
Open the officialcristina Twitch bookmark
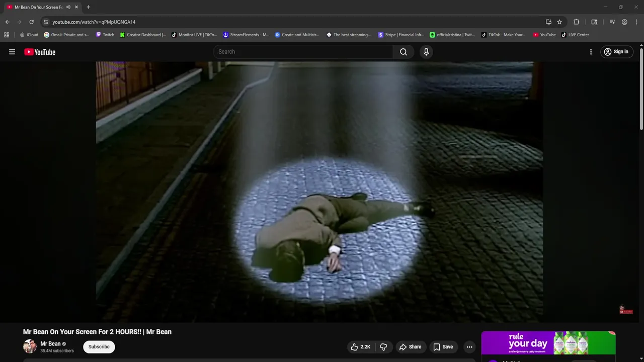(x=452, y=35)
